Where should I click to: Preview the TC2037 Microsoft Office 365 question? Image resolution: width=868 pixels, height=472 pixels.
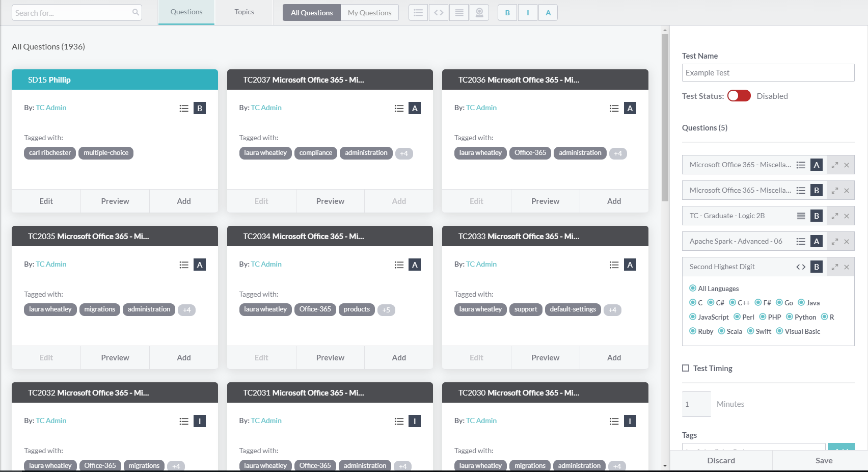[x=330, y=201]
